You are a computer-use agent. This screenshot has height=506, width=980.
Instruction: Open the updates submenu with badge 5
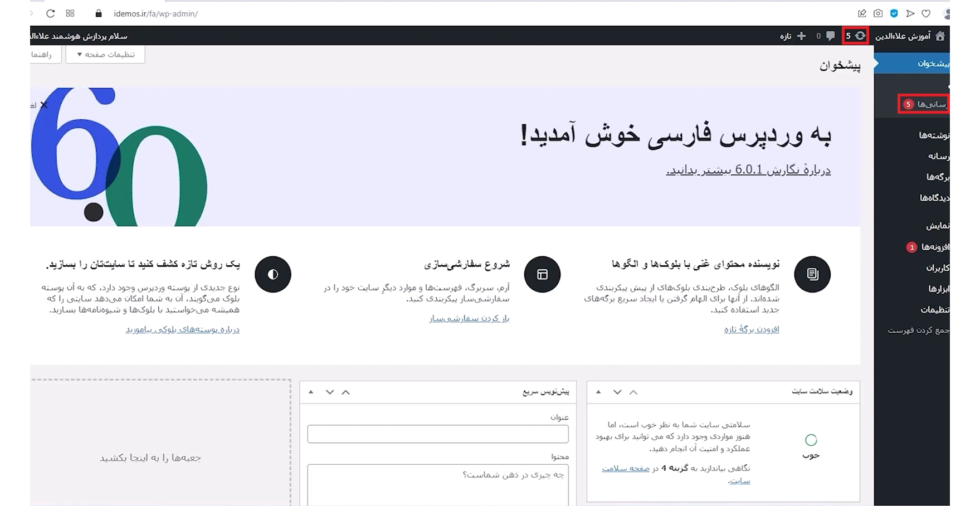pos(924,104)
